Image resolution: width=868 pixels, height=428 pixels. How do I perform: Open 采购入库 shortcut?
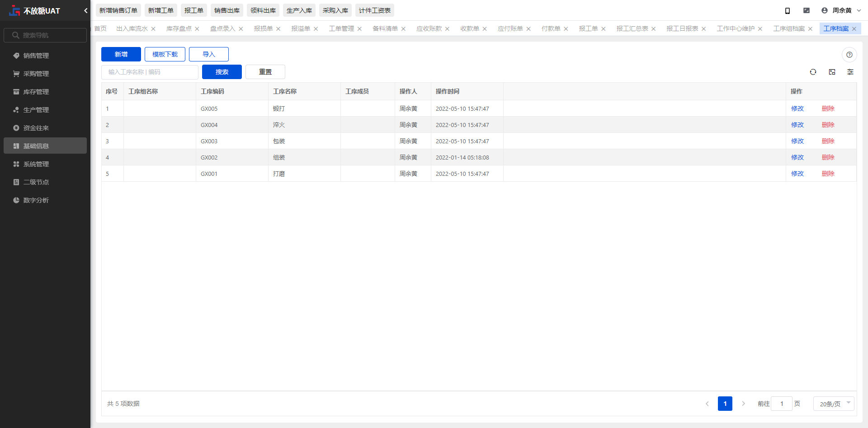pos(335,10)
